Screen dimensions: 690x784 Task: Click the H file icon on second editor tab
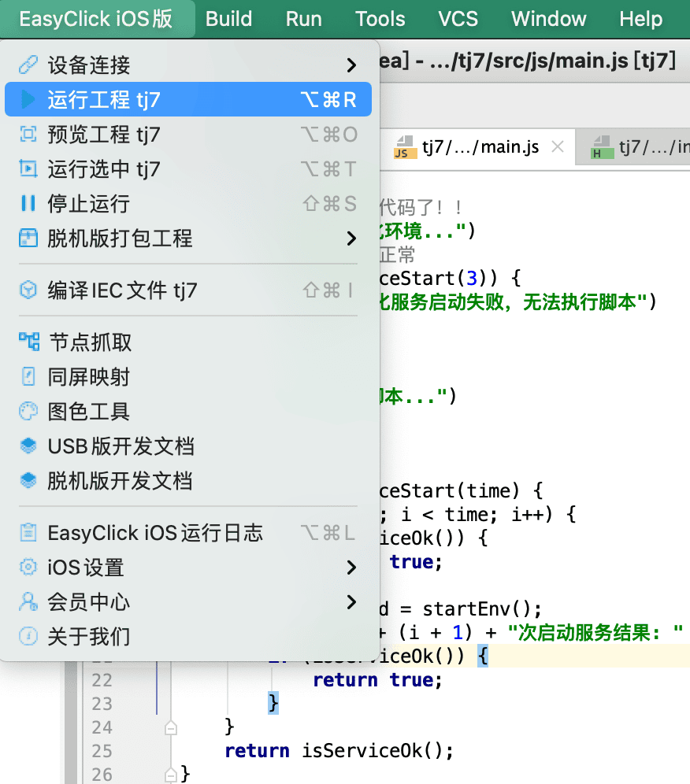coord(602,147)
